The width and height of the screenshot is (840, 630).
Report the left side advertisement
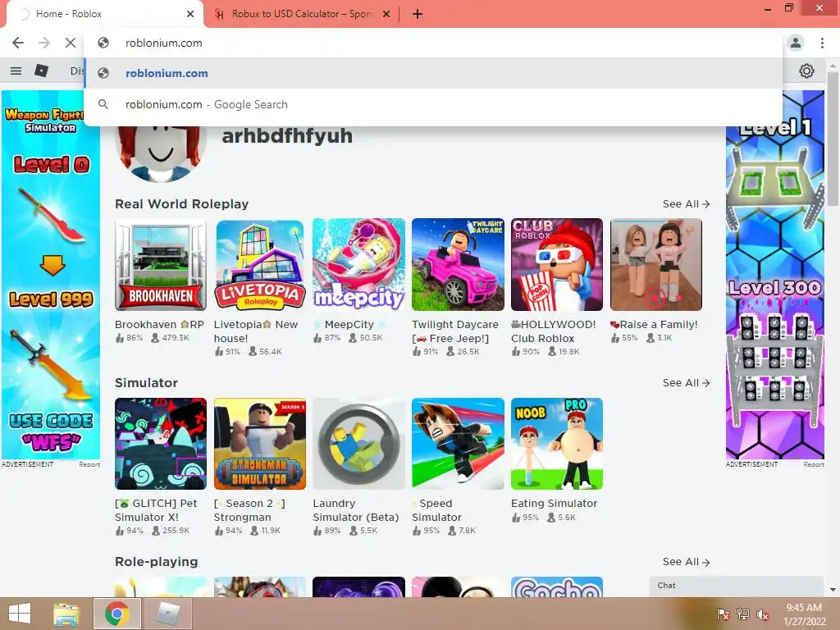click(89, 464)
